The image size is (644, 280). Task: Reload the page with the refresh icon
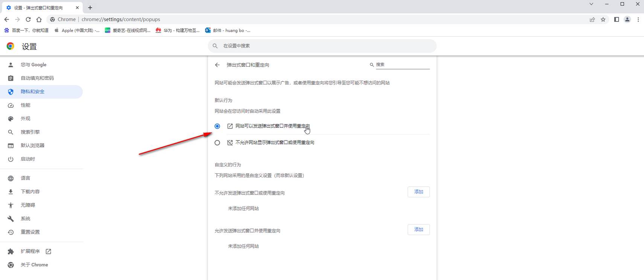pyautogui.click(x=28, y=19)
